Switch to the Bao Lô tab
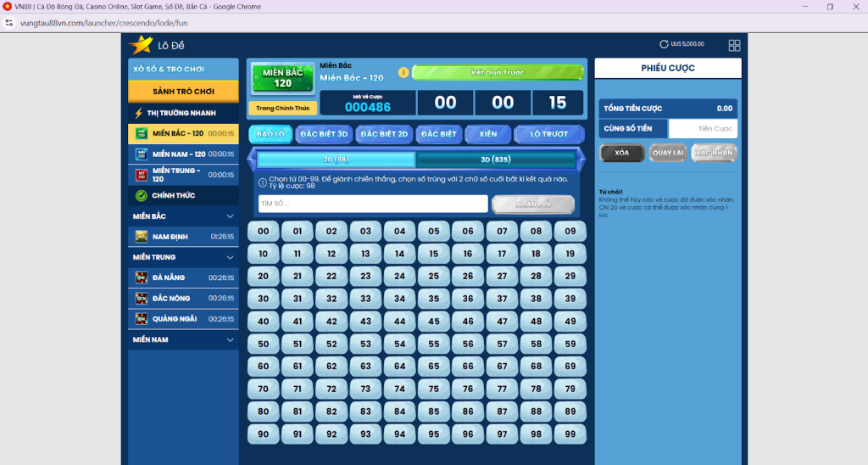The width and height of the screenshot is (868, 465). [x=270, y=134]
